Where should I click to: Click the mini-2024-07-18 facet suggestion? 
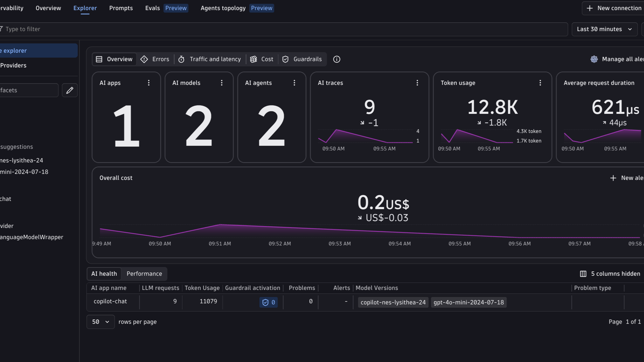24,172
